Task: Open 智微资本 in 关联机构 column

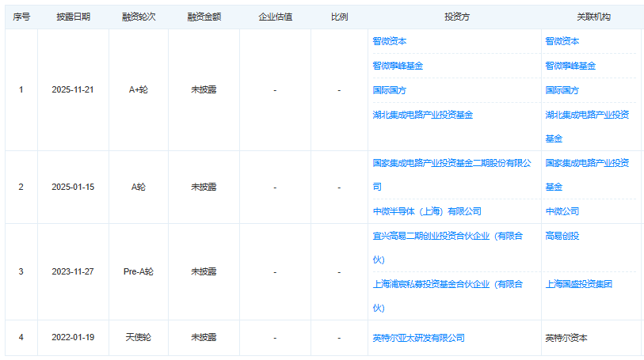Action: 562,41
